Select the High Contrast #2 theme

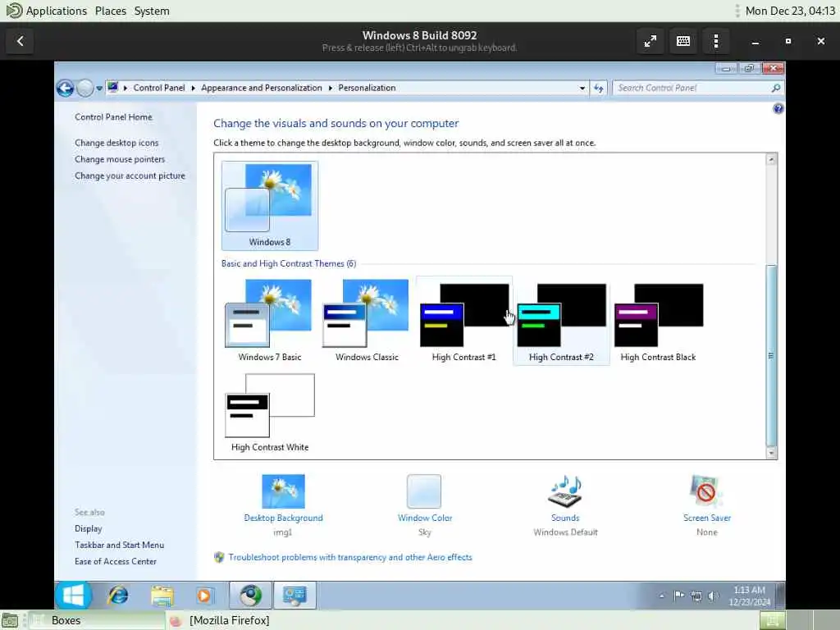tap(561, 321)
